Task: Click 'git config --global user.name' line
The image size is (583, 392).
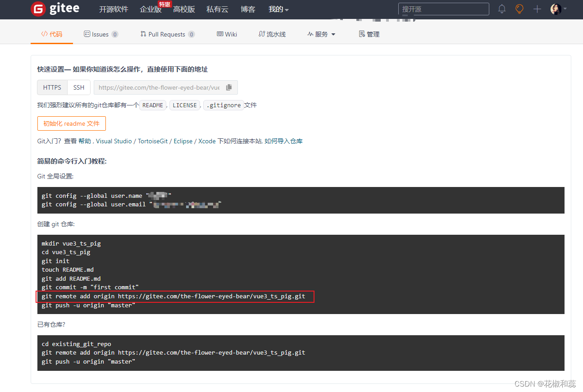Action: [106, 196]
